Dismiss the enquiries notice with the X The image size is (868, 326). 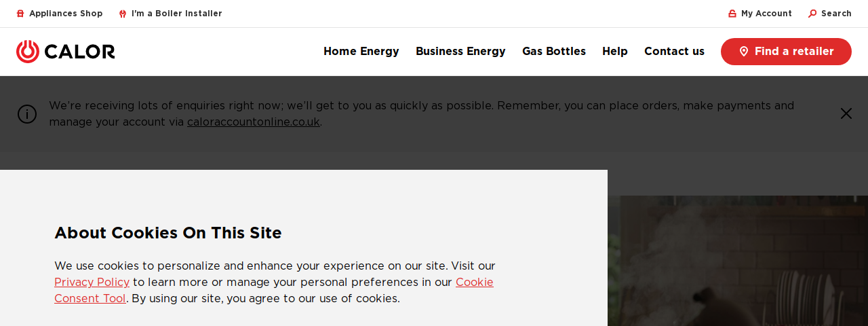pos(846,113)
